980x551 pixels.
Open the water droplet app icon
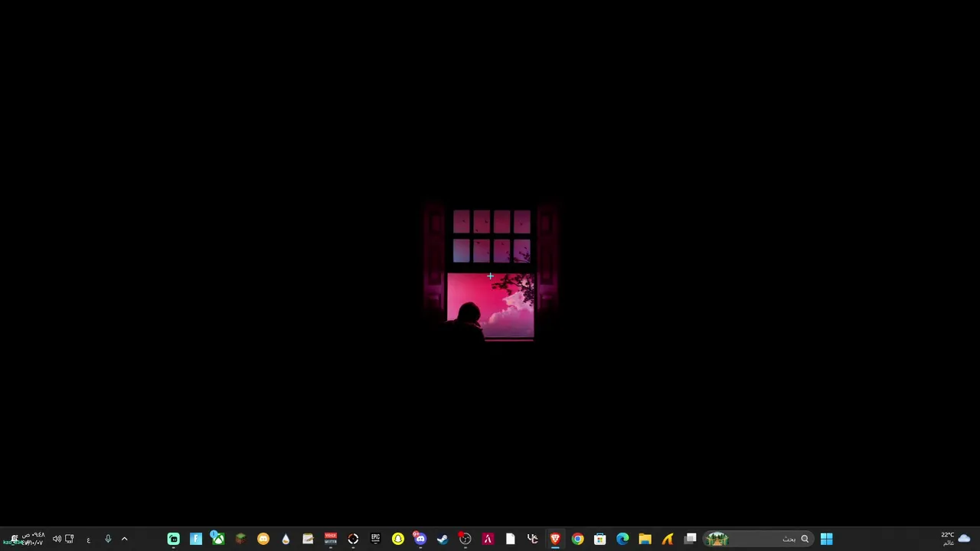[286, 539]
